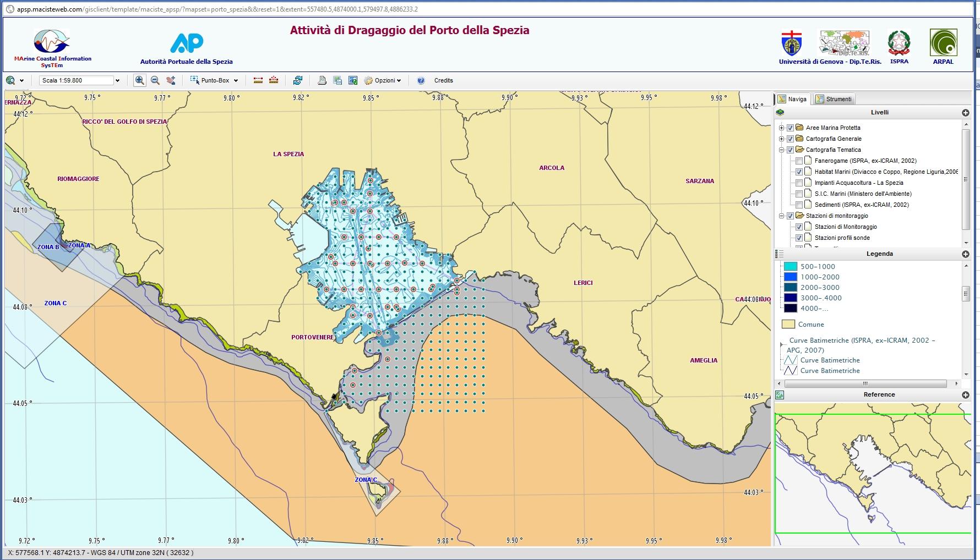Image resolution: width=980 pixels, height=560 pixels.
Task: Check the Sedimenti layer checkbox
Action: (799, 205)
